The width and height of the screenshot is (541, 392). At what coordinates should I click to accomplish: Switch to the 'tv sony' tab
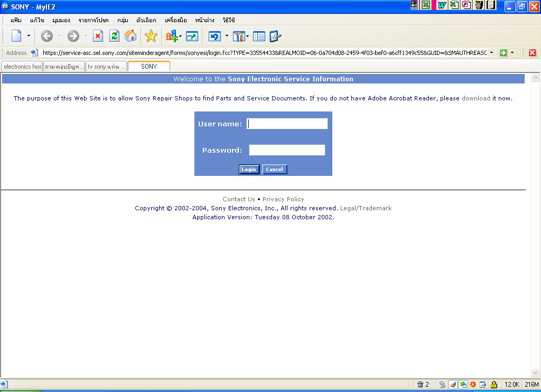pyautogui.click(x=107, y=67)
